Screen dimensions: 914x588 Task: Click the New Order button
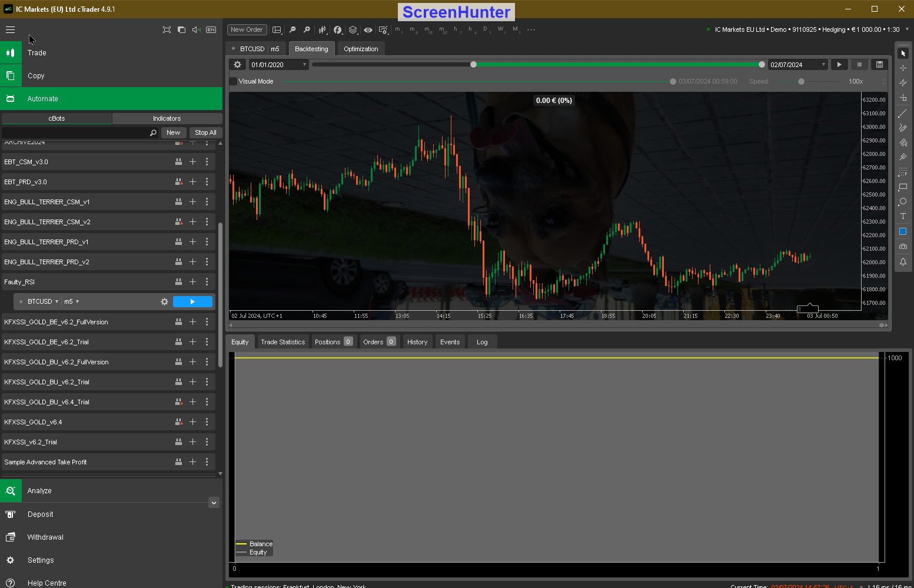(247, 29)
